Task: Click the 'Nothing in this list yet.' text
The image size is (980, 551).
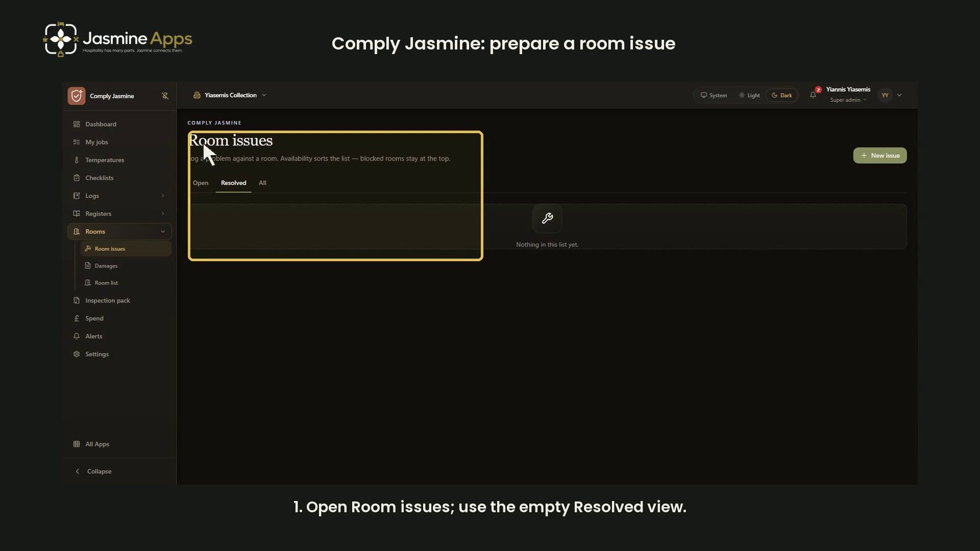Action: pos(547,245)
